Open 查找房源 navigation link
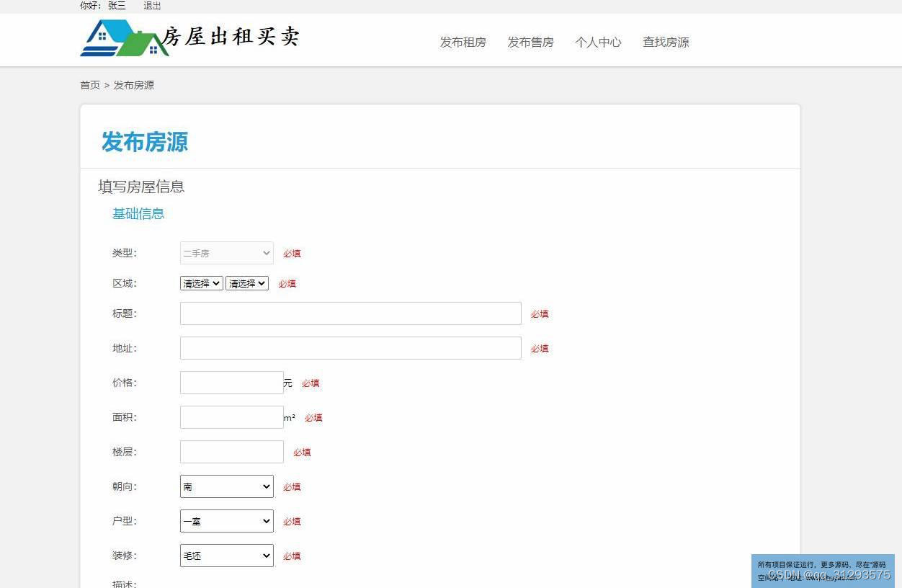Screen dimensions: 902x588 [666, 42]
